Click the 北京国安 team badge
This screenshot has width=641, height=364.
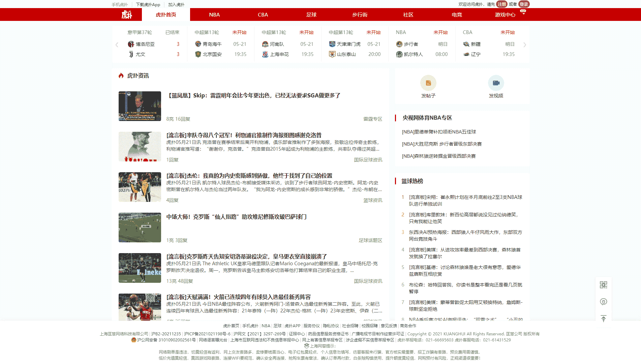point(198,54)
